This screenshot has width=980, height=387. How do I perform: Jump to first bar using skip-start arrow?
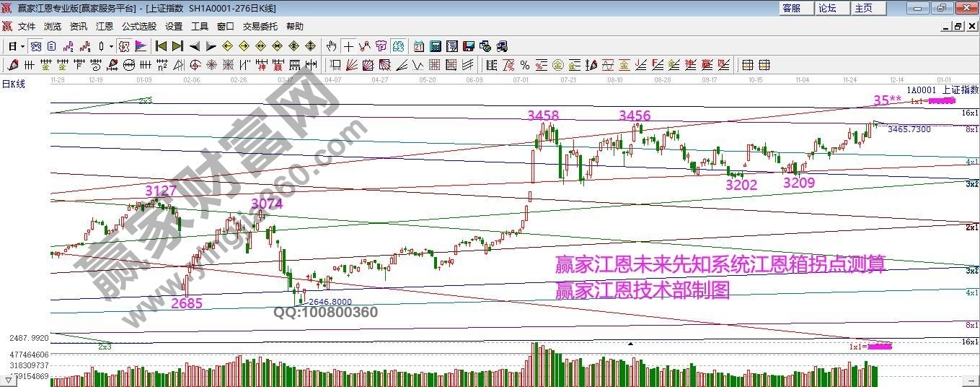(162, 46)
